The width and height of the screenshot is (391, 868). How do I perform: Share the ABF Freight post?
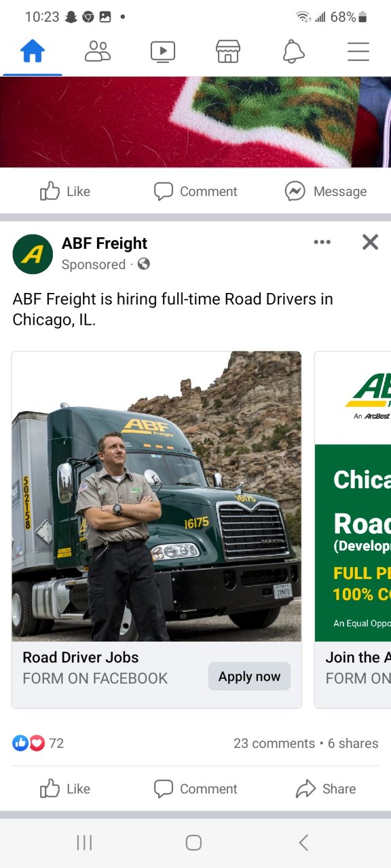point(326,789)
